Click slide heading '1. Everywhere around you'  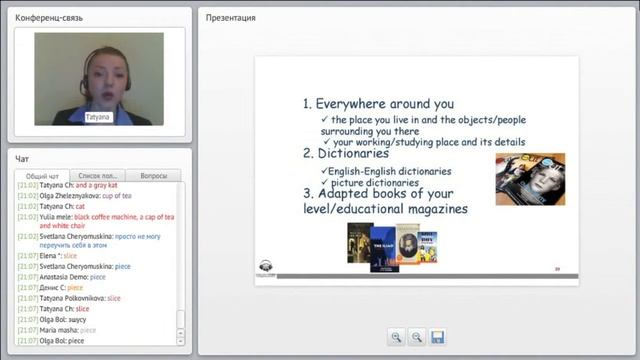378,104
